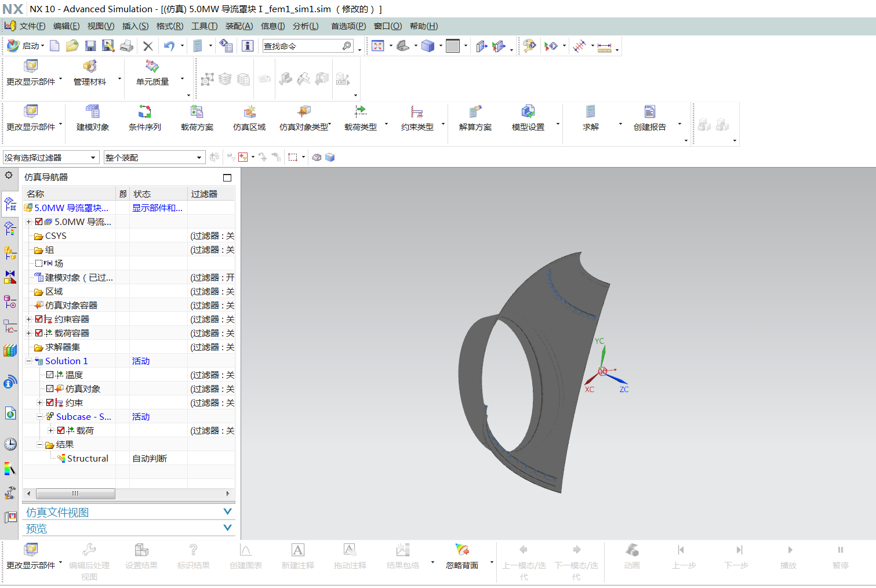Viewport: 876px width, 588px height.
Task: Toggle the 温度 checkbox
Action: click(x=50, y=375)
